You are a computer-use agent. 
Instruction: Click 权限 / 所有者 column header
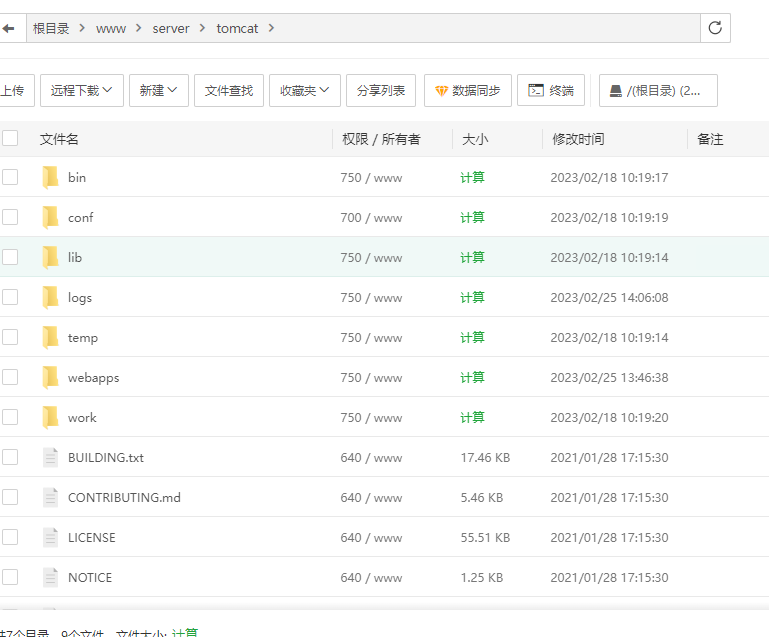[x=381, y=139]
